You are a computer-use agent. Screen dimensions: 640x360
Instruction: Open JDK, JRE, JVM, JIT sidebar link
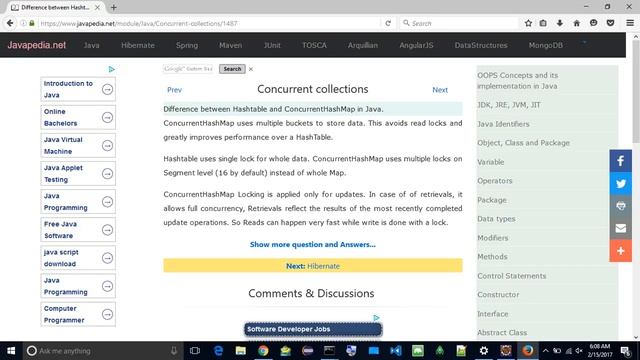(509, 105)
